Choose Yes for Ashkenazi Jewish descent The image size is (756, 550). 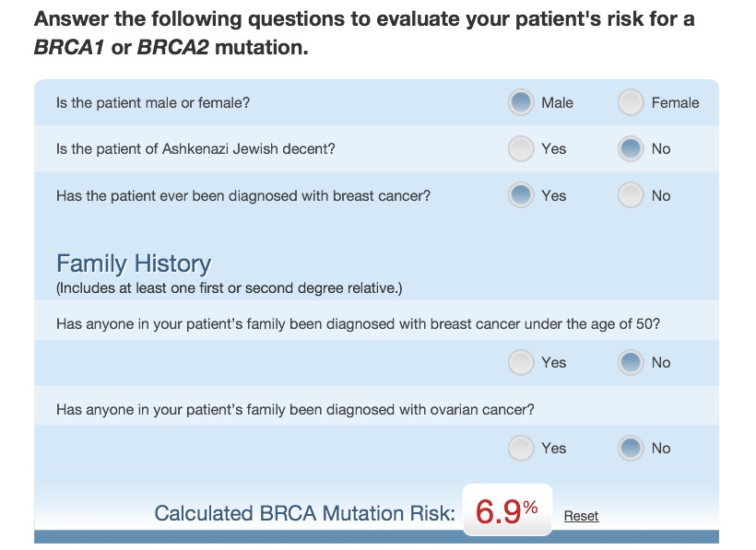coord(522,148)
